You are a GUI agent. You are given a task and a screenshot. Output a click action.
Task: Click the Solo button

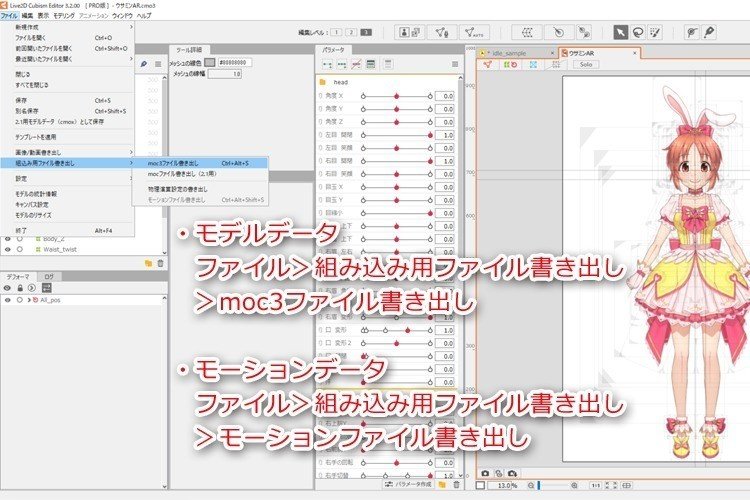(586, 64)
